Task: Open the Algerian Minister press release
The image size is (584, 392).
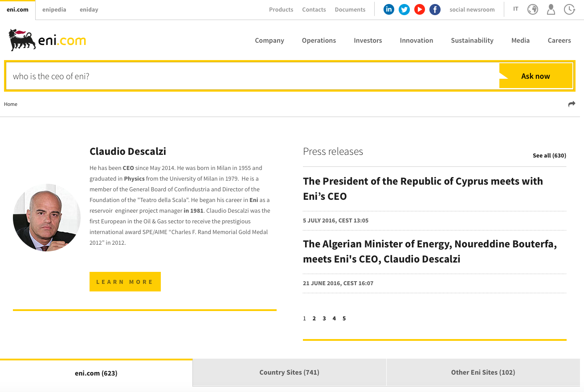Action: (430, 251)
